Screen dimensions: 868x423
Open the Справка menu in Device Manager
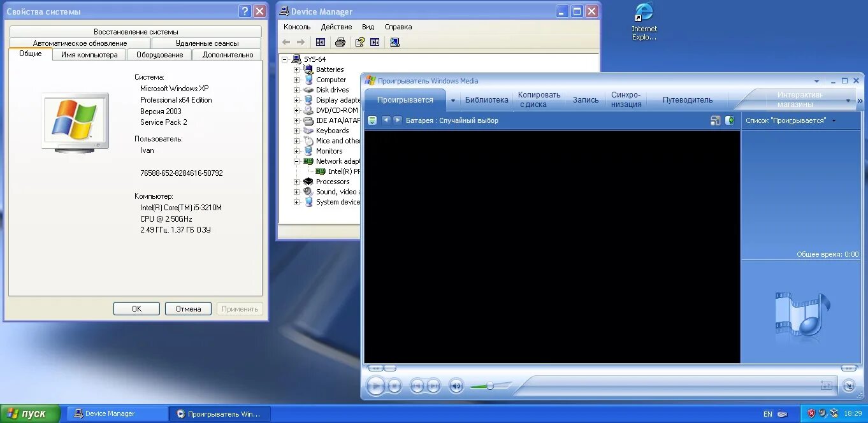[398, 27]
